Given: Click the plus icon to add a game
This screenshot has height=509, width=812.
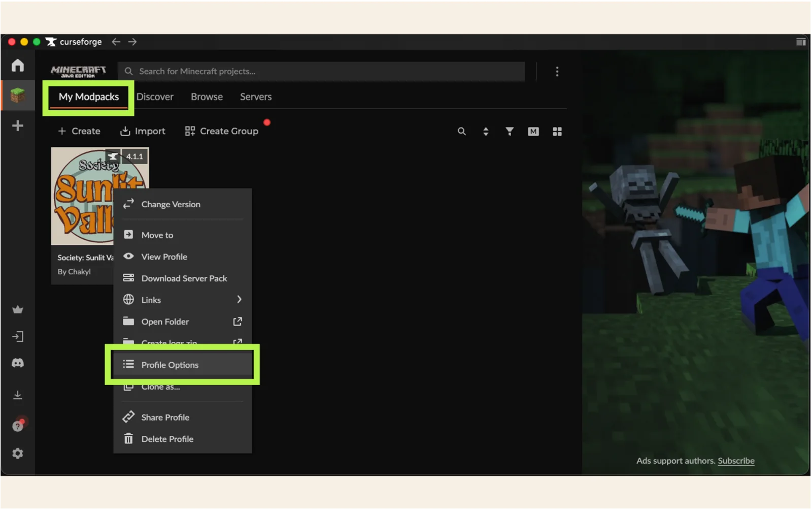Looking at the screenshot, I should pos(18,125).
